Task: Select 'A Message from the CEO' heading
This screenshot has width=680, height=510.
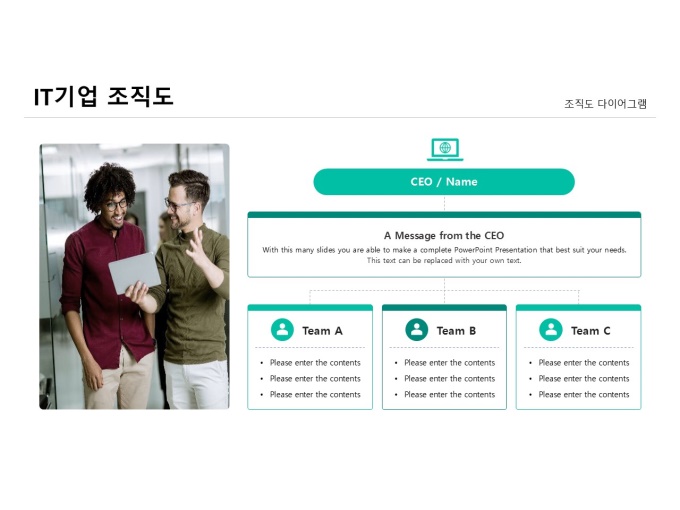Action: click(444, 235)
